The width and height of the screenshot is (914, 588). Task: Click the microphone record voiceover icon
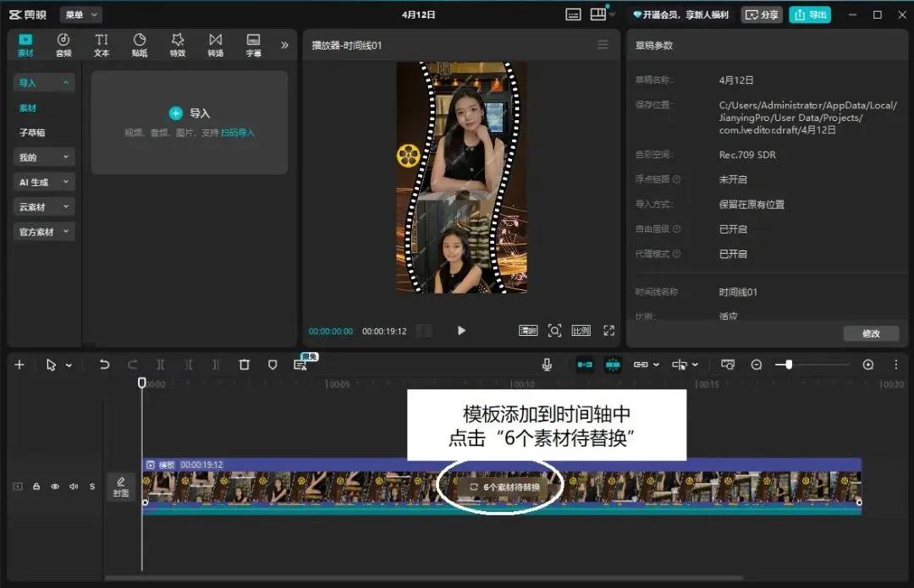click(547, 365)
